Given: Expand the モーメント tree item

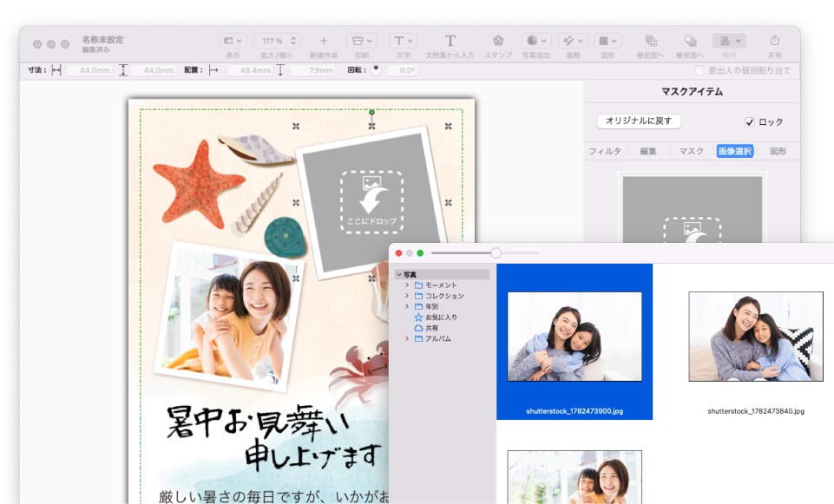Looking at the screenshot, I should [x=407, y=285].
